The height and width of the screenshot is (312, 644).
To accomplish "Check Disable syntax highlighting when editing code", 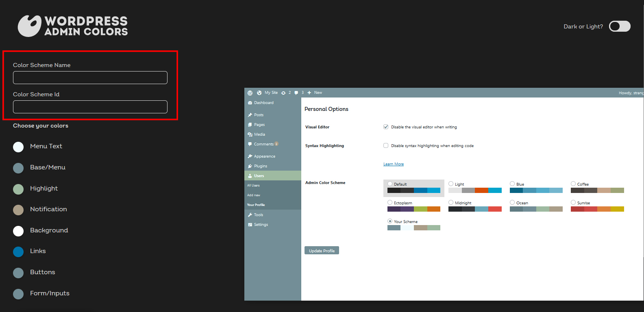I will (x=386, y=145).
